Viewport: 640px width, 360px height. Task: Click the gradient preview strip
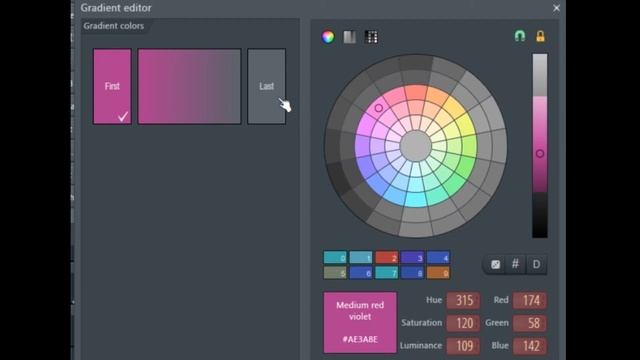click(x=189, y=86)
